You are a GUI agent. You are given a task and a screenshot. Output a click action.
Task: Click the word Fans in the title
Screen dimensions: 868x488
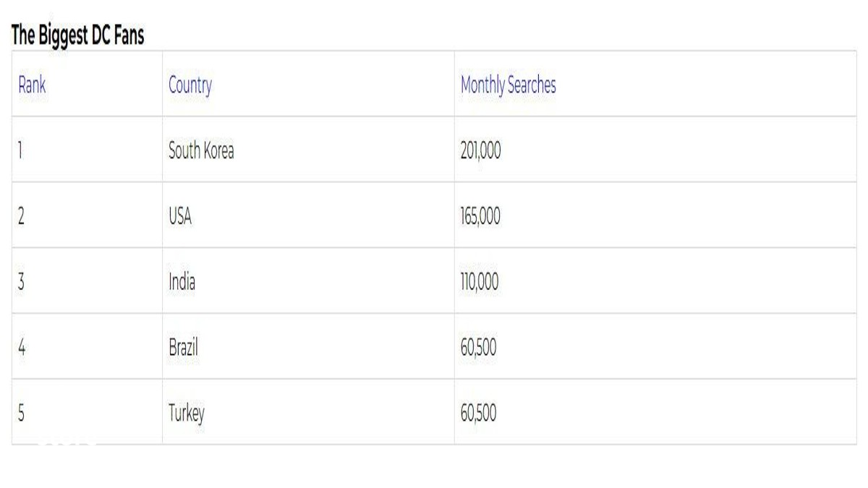127,37
